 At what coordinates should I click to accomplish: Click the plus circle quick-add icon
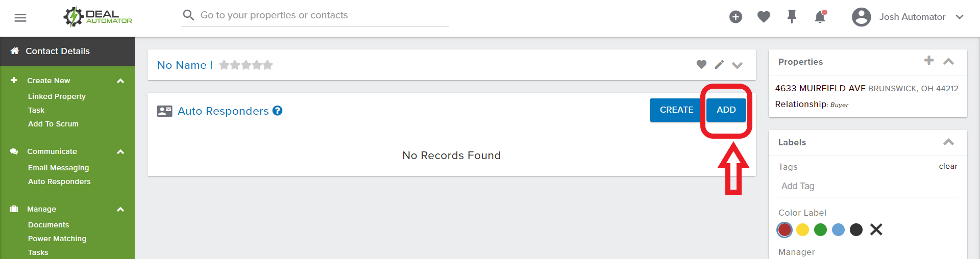tap(736, 17)
